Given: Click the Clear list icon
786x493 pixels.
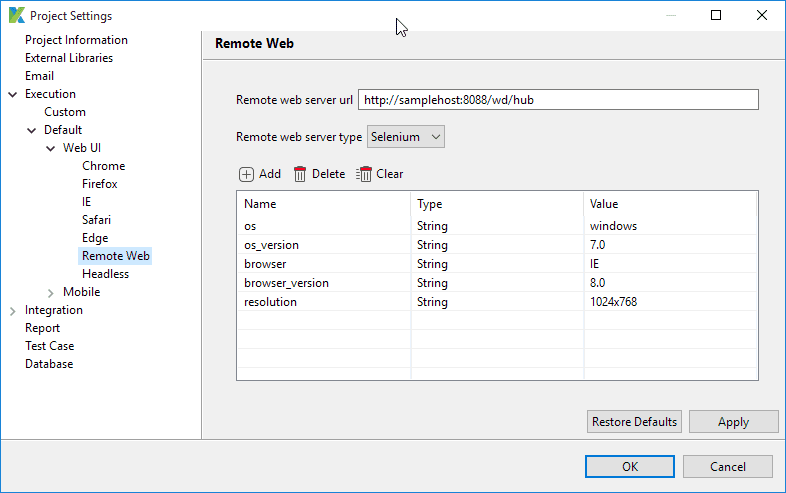Looking at the screenshot, I should 364,174.
